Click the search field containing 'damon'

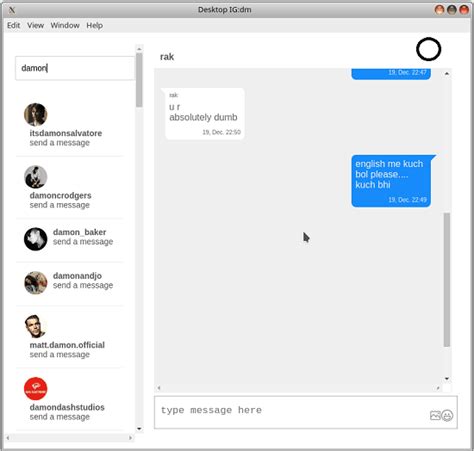[75, 68]
